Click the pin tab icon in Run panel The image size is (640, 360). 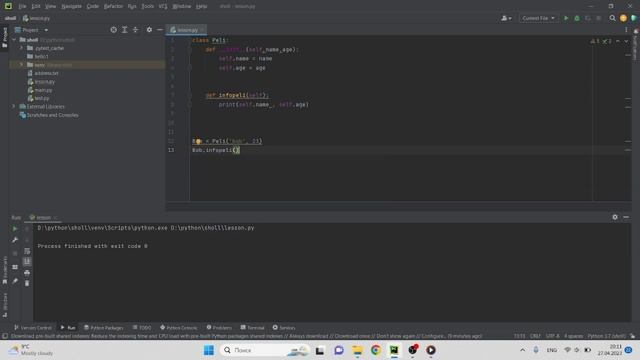tap(15, 281)
